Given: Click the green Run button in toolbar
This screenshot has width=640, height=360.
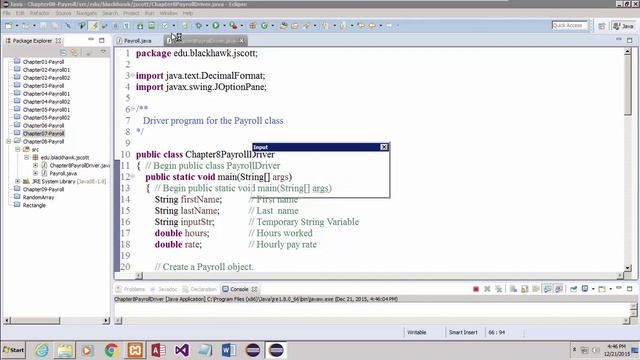Looking at the screenshot, I should tap(216, 26).
